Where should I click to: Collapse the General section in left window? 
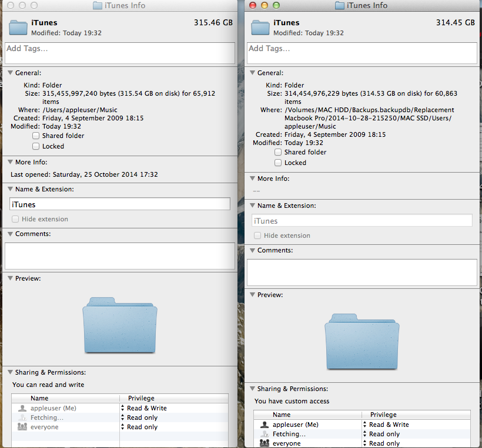coord(10,73)
